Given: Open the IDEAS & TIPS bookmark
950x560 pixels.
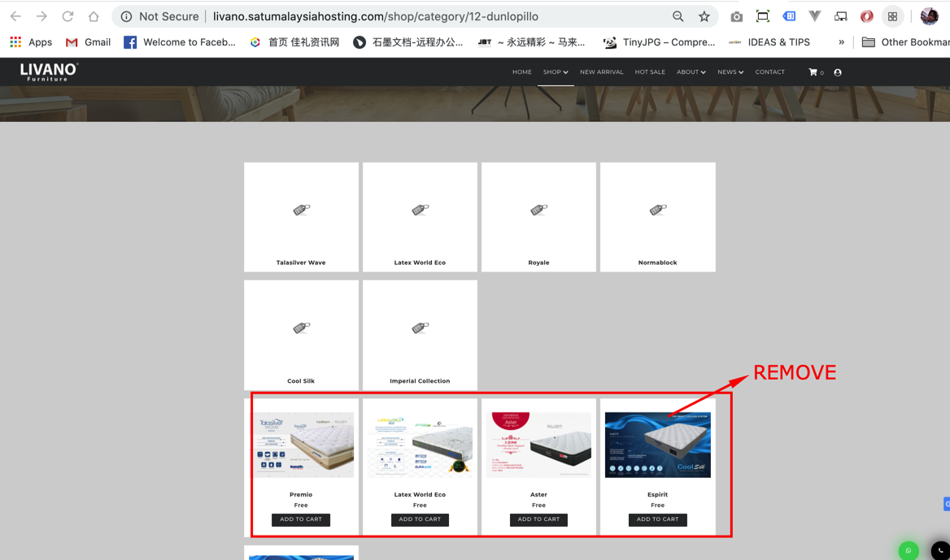Looking at the screenshot, I should [x=769, y=41].
